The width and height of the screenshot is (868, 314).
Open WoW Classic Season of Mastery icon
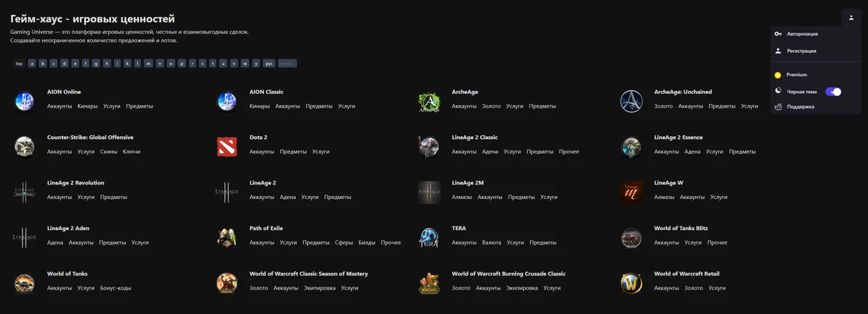coord(227,284)
